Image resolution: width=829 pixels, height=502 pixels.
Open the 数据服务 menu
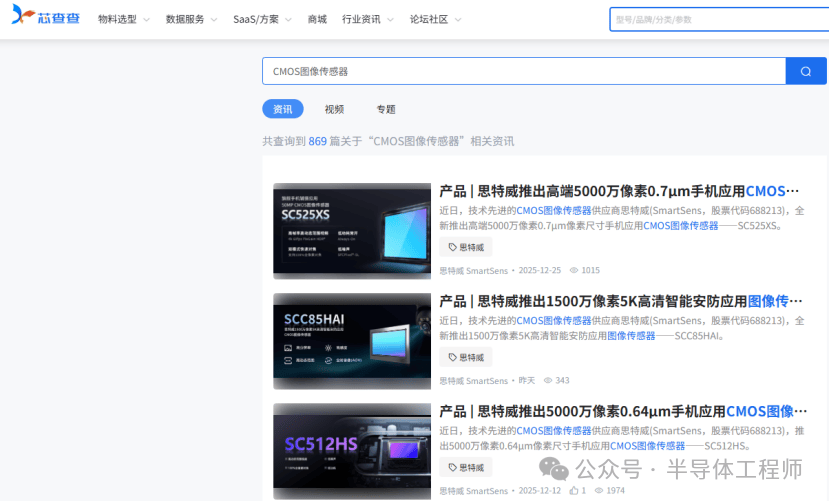(185, 20)
